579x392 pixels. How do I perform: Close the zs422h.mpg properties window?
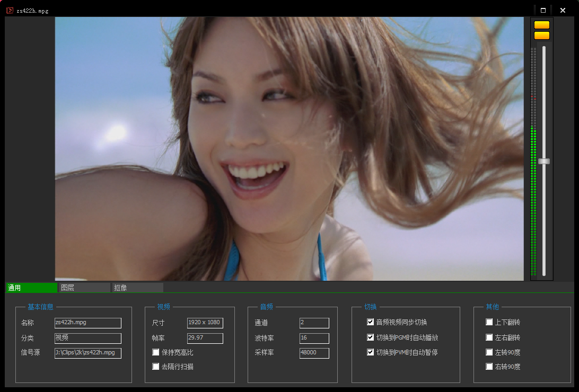coord(563,10)
